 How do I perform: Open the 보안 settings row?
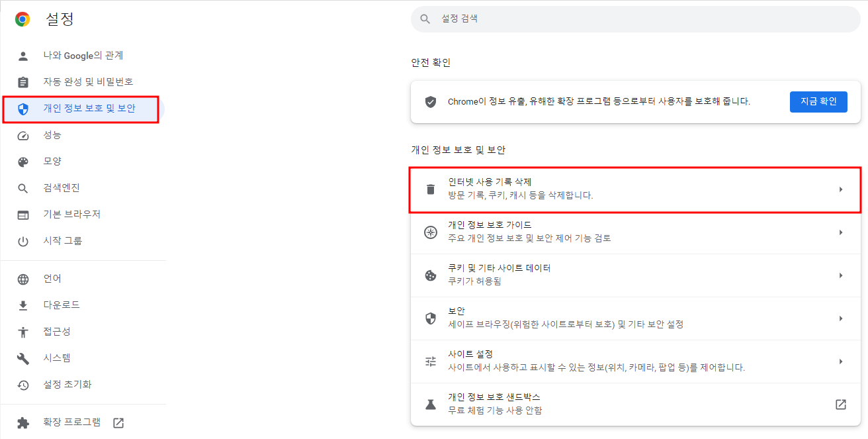coord(635,318)
